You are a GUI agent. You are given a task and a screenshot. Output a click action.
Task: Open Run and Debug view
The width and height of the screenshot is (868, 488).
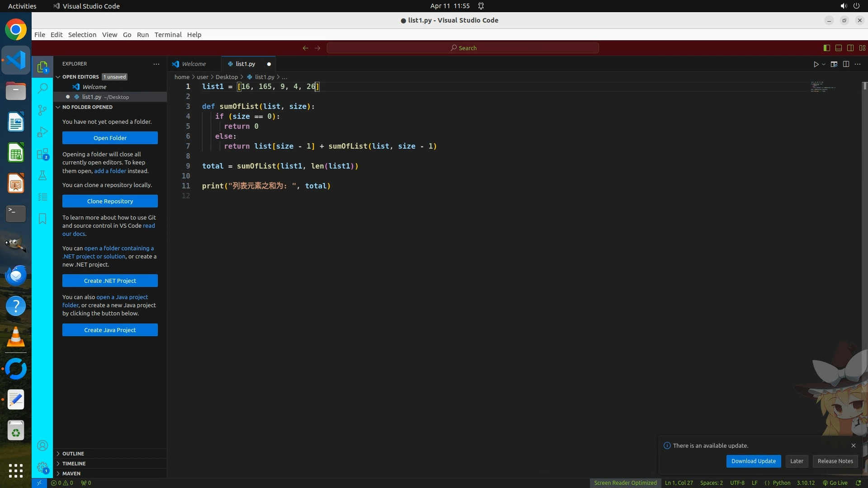tap(42, 132)
